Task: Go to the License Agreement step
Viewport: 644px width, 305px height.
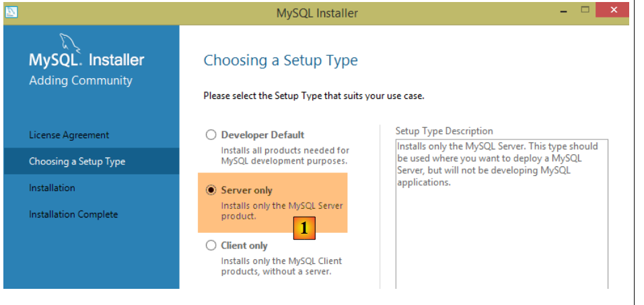Action: [x=69, y=135]
